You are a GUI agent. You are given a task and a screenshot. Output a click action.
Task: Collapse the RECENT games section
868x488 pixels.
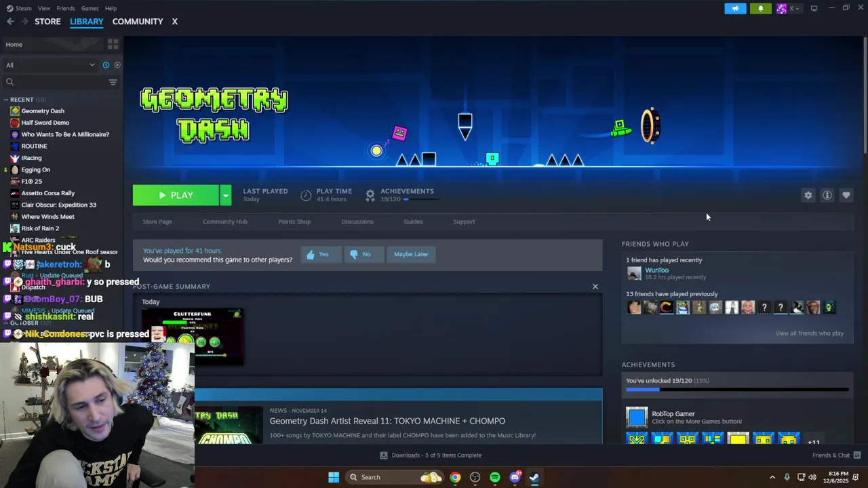coord(6,100)
